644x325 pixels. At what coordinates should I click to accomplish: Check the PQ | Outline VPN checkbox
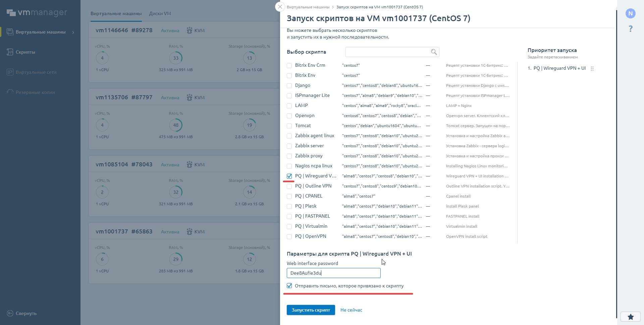click(289, 186)
